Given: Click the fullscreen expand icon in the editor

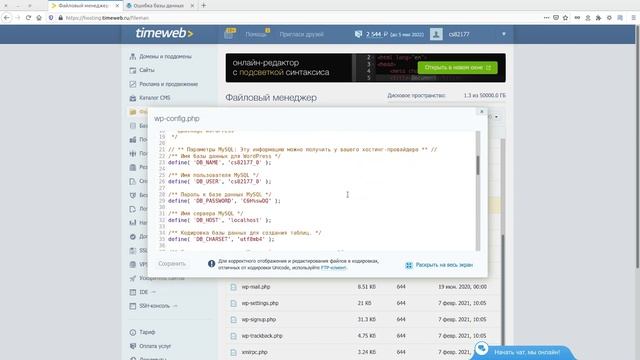Looking at the screenshot, I should tap(409, 265).
